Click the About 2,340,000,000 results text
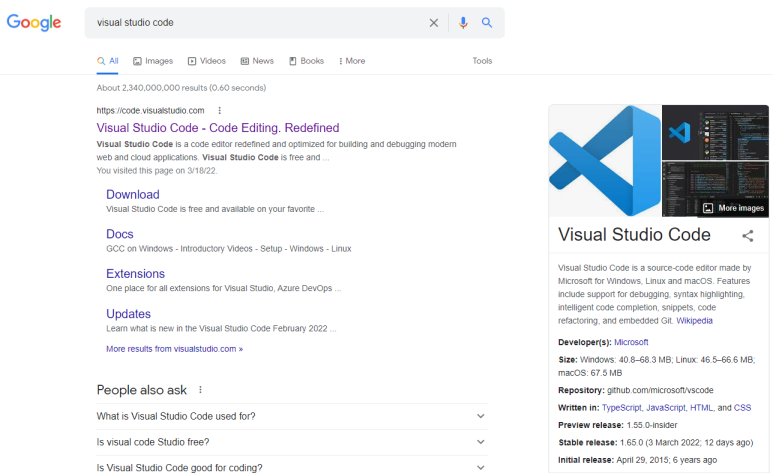 coord(181,88)
